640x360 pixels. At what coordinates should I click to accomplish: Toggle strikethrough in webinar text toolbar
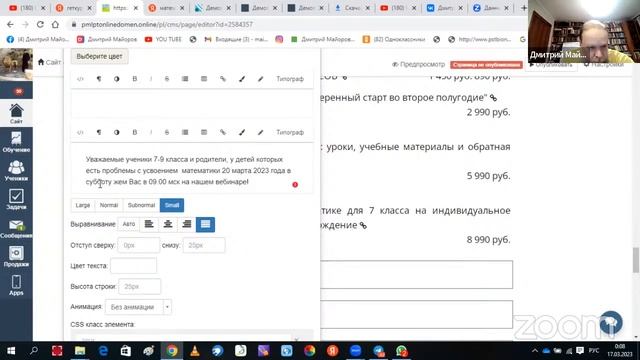pyautogui.click(x=167, y=132)
